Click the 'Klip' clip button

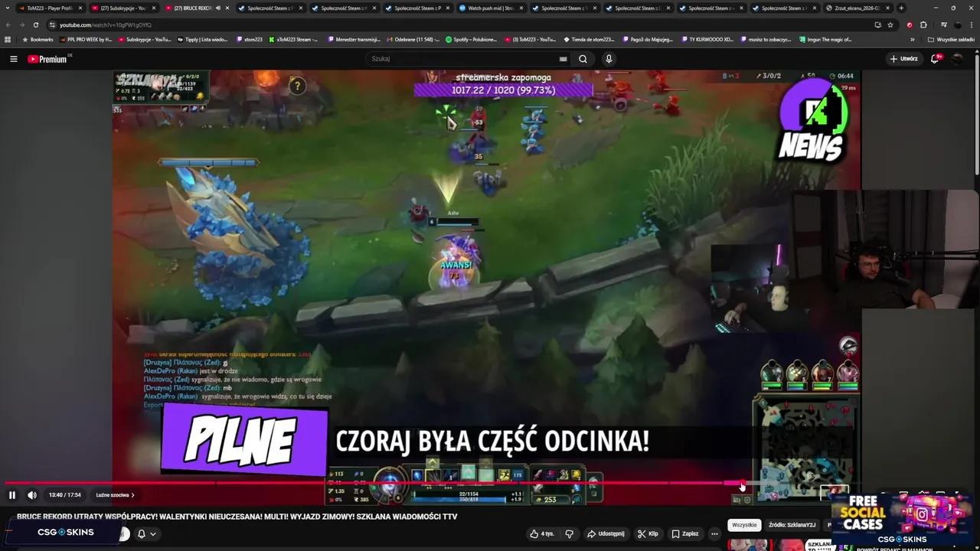[648, 533]
